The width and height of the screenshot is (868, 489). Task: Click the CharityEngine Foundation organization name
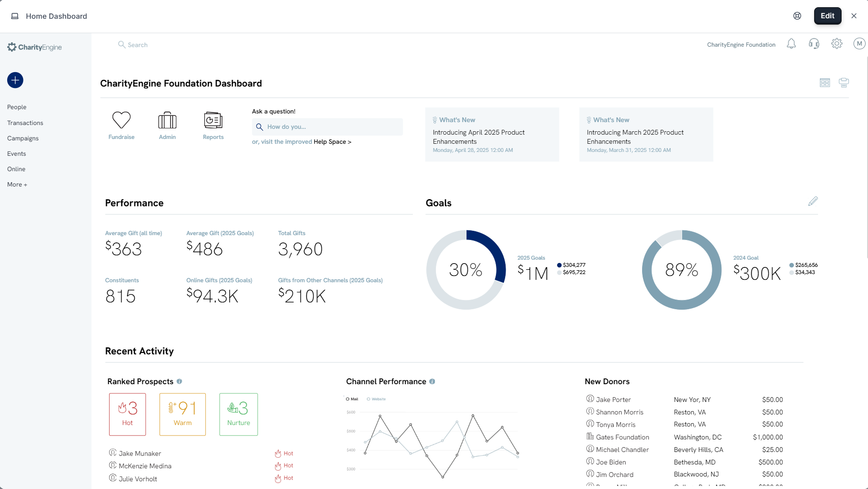pos(741,45)
